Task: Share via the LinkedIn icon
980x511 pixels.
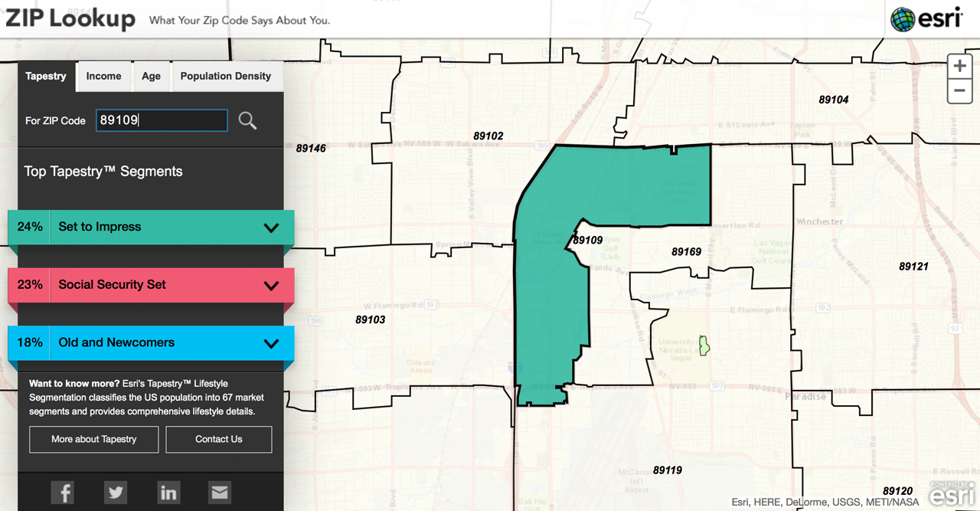Action: coord(168,492)
